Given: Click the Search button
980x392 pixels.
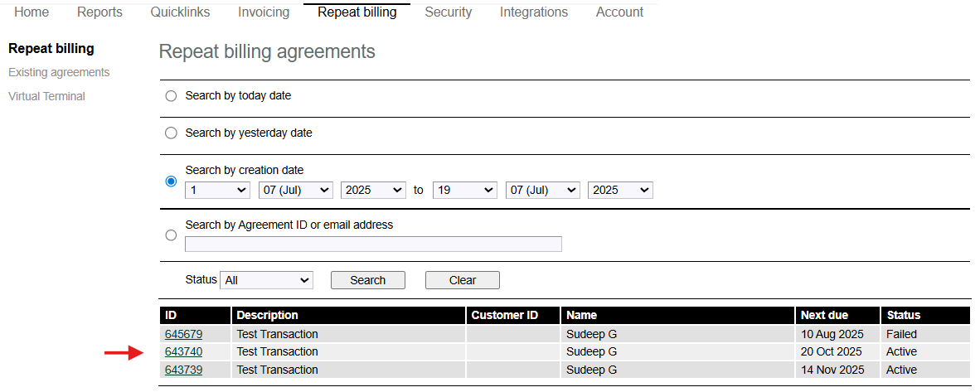Looking at the screenshot, I should 368,280.
